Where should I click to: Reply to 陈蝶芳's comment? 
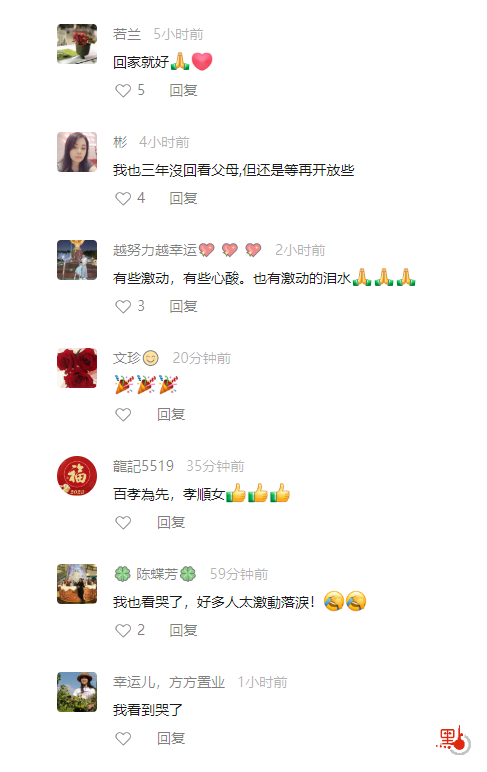183,630
